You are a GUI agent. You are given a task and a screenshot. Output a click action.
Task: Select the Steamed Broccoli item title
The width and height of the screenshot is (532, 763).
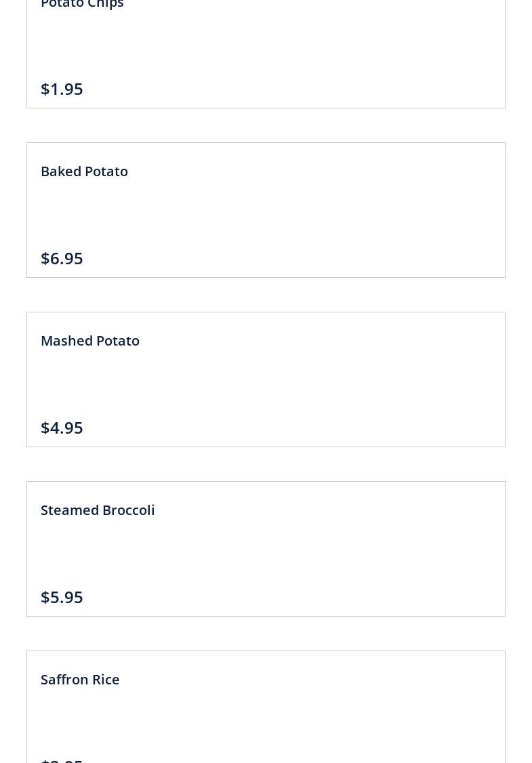98,510
